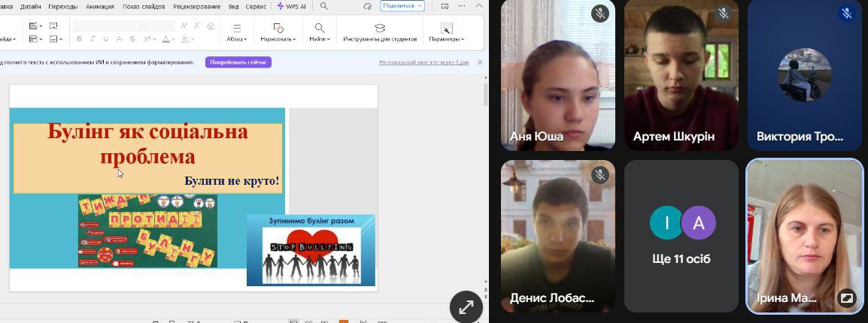The width and height of the screenshot is (868, 323).
Task: Click the expand fullscreen arrows button
Action: click(466, 306)
